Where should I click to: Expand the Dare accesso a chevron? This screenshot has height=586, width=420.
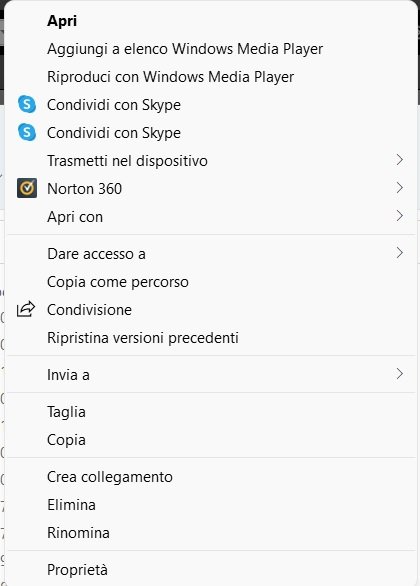[400, 253]
